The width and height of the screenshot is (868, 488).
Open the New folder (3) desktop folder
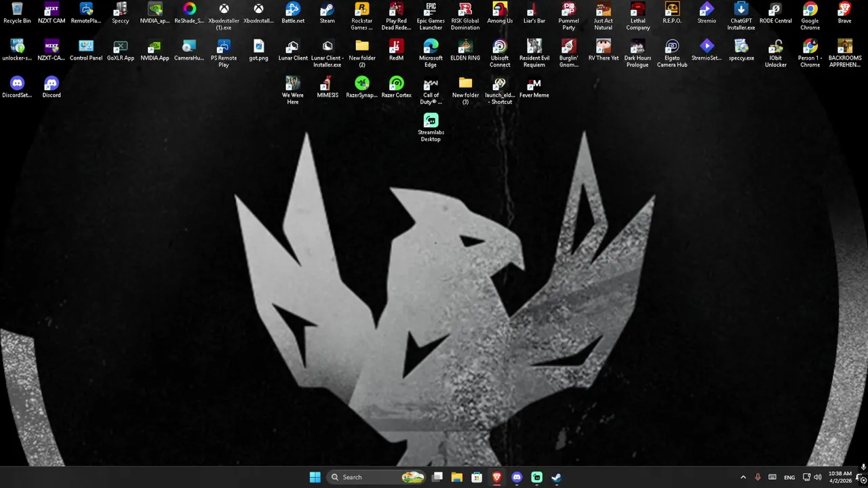click(465, 91)
